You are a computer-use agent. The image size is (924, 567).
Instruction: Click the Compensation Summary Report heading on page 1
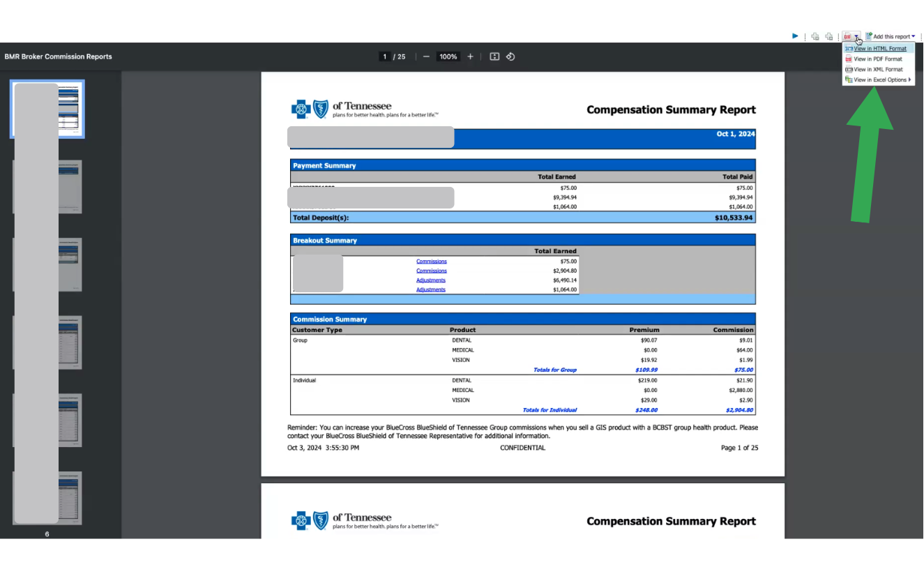coord(671,109)
